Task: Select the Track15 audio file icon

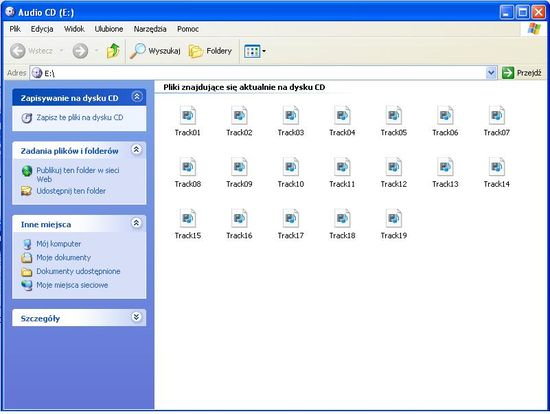Action: tap(188, 218)
